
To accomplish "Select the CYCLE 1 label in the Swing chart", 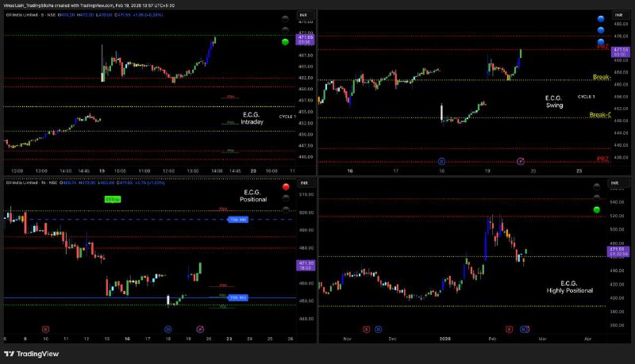I will (586, 96).
